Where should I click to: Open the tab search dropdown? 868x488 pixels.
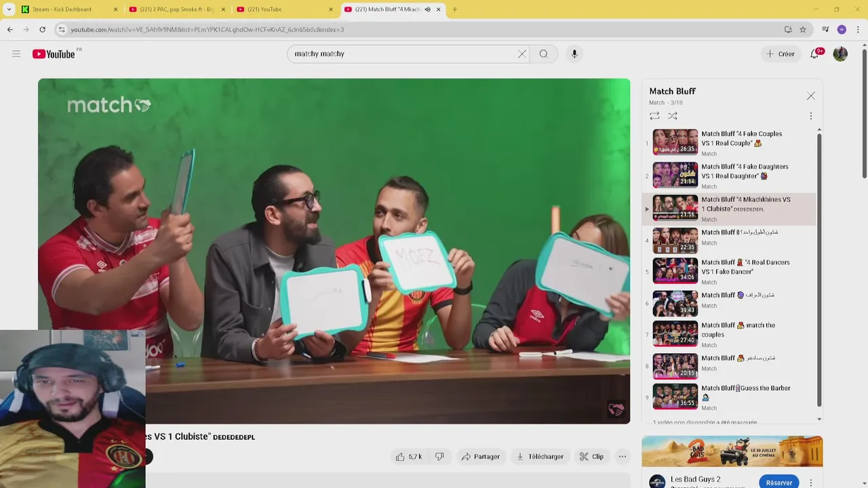[x=8, y=9]
